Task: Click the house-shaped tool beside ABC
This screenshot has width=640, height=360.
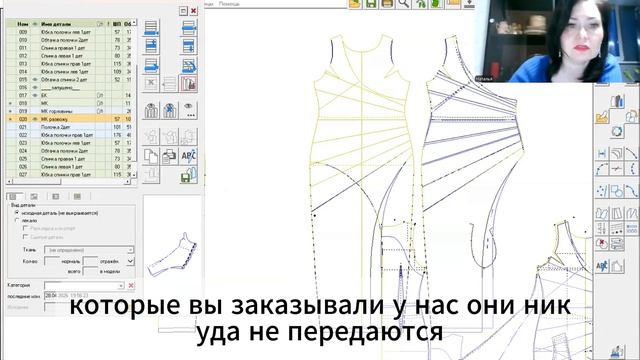Action: 617,266
